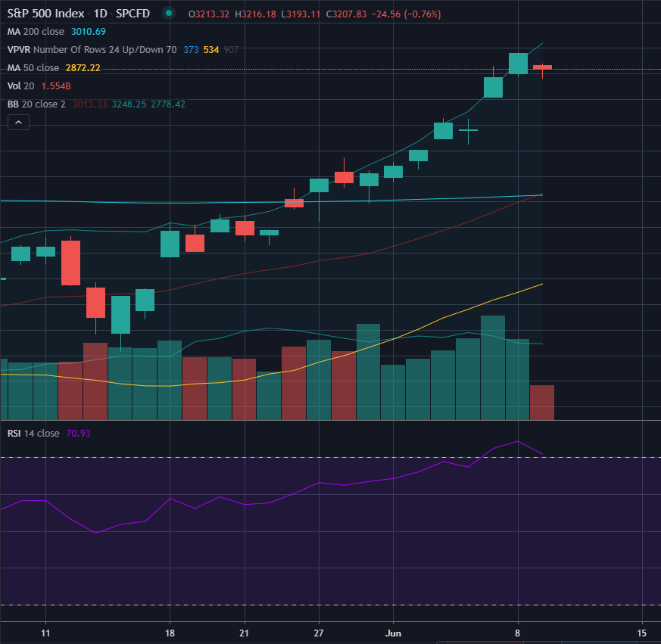Select the MA 200 close indicator legend
Screen dimensions: 661x644
(36, 32)
